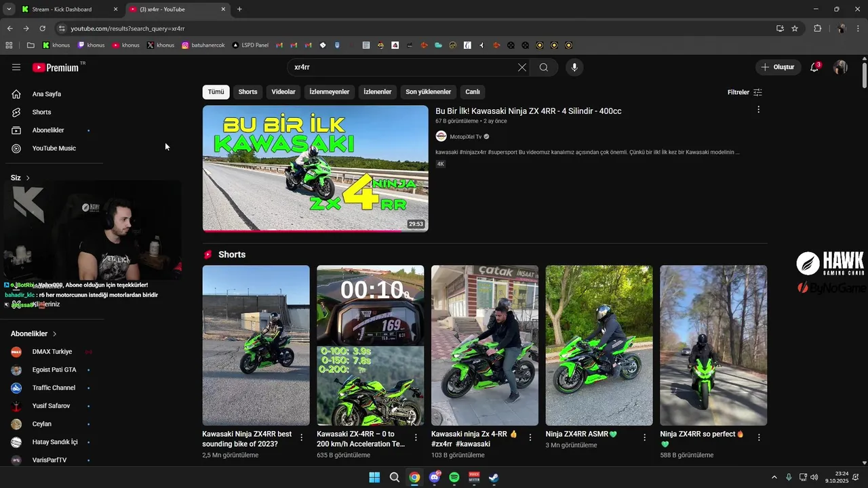868x488 pixels.
Task: Open MotopiXel Tv channel avatar
Action: click(441, 136)
